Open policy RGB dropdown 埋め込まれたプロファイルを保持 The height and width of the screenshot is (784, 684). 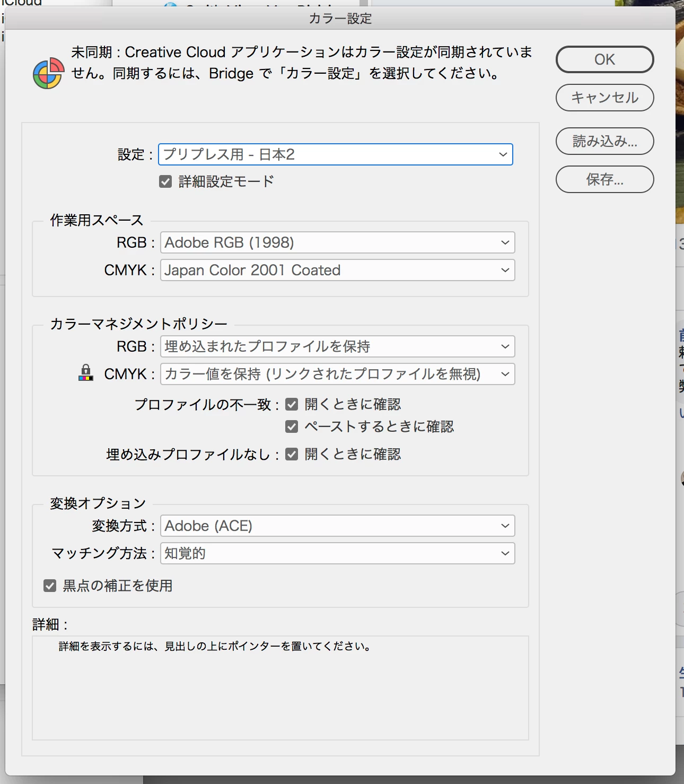(x=337, y=346)
